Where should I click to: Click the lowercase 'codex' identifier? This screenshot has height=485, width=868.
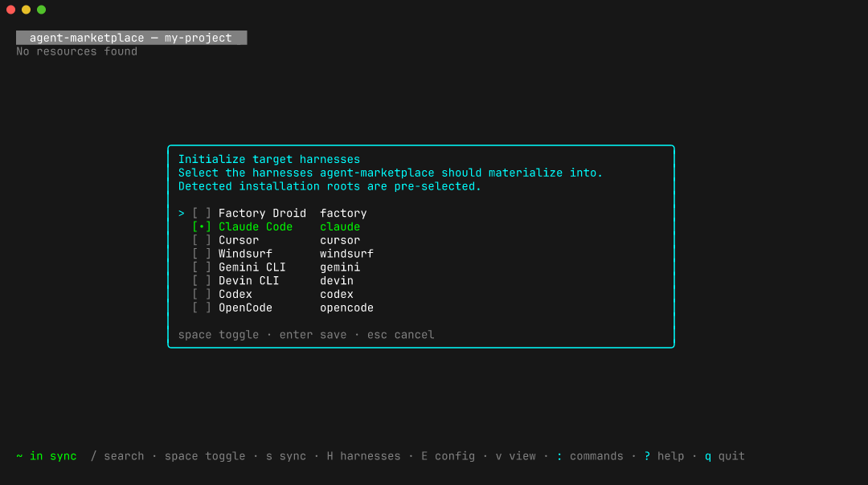coord(337,295)
